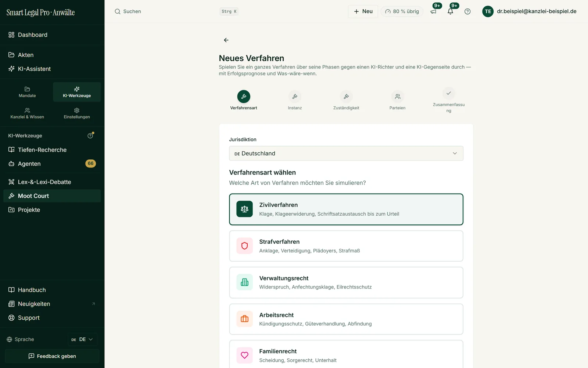Viewport: 588px width, 368px height.
Task: Click the back arrow above Neues Verfahren
Action: [x=226, y=40]
